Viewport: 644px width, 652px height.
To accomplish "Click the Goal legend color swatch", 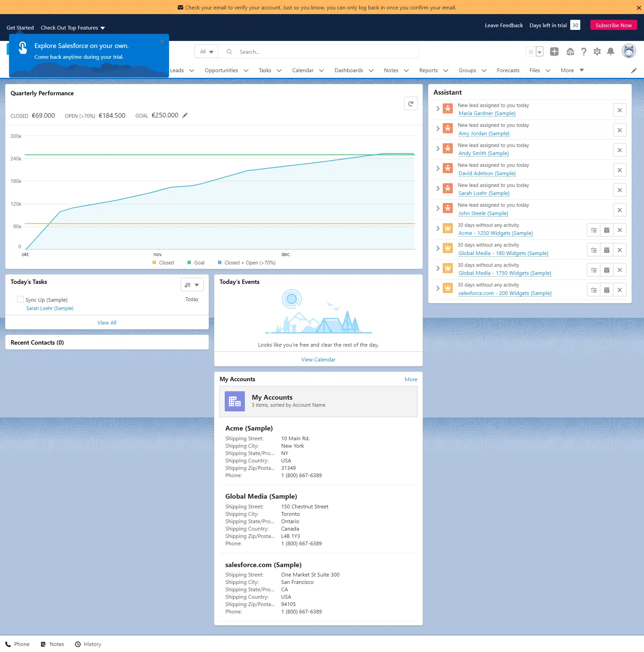I will (189, 263).
